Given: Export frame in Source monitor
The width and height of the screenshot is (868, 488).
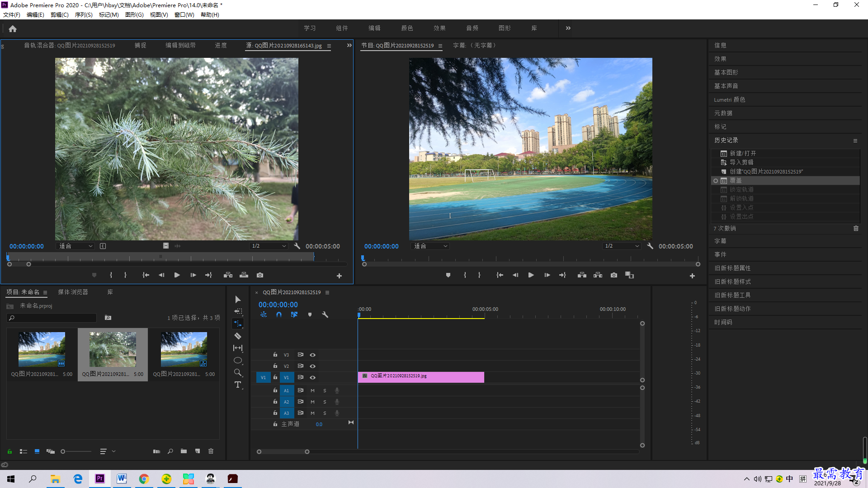Looking at the screenshot, I should coord(260,275).
